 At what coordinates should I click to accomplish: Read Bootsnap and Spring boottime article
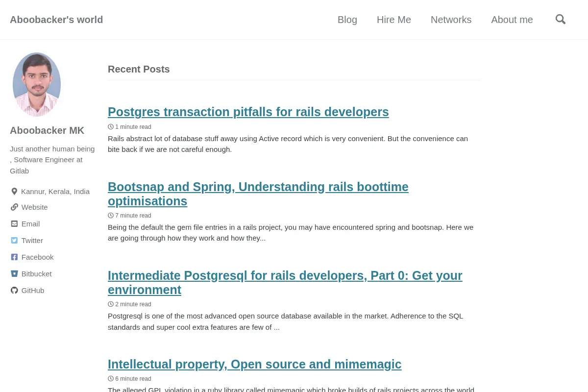[x=258, y=194]
